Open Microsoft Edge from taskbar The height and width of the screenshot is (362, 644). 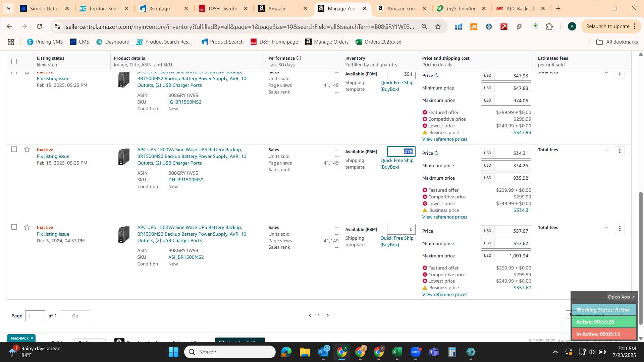tap(286, 352)
